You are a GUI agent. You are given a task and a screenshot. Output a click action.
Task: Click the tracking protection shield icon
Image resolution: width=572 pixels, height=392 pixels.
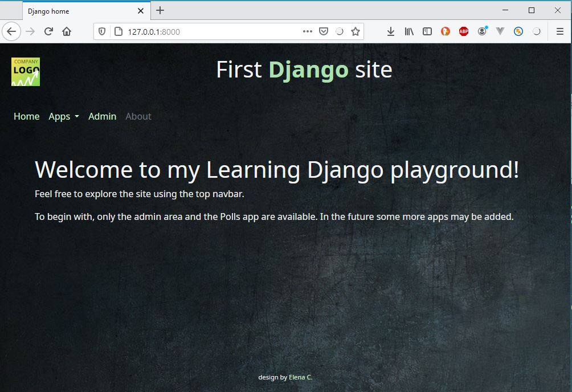pos(102,32)
